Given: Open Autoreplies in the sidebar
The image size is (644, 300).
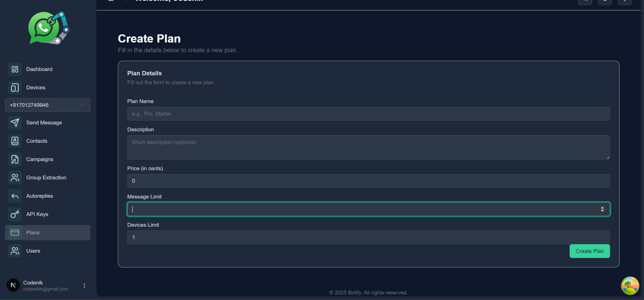Looking at the screenshot, I should pos(48,196).
